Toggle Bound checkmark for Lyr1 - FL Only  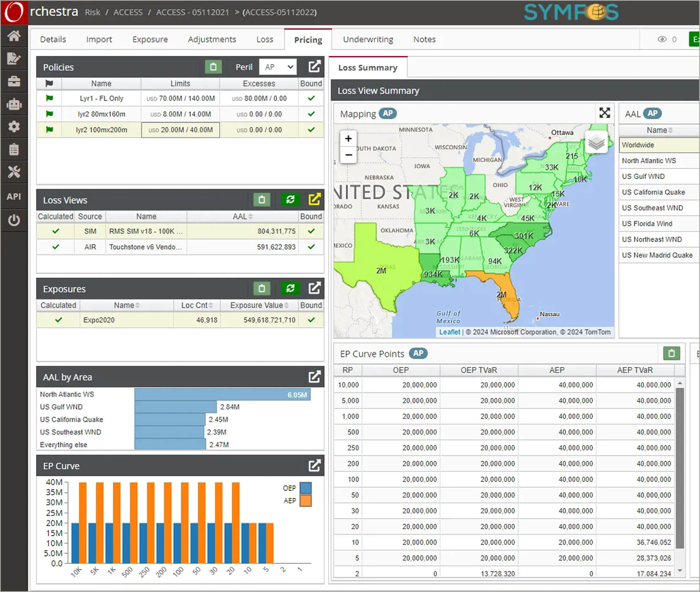(311, 98)
